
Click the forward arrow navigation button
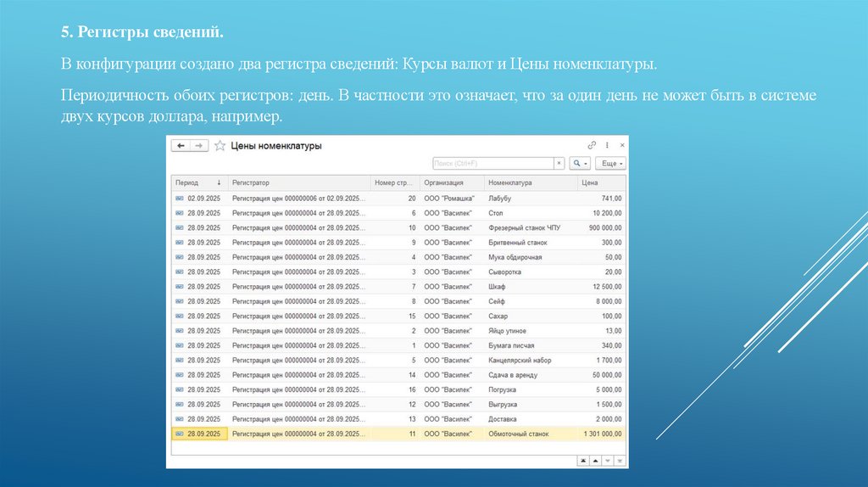point(198,146)
